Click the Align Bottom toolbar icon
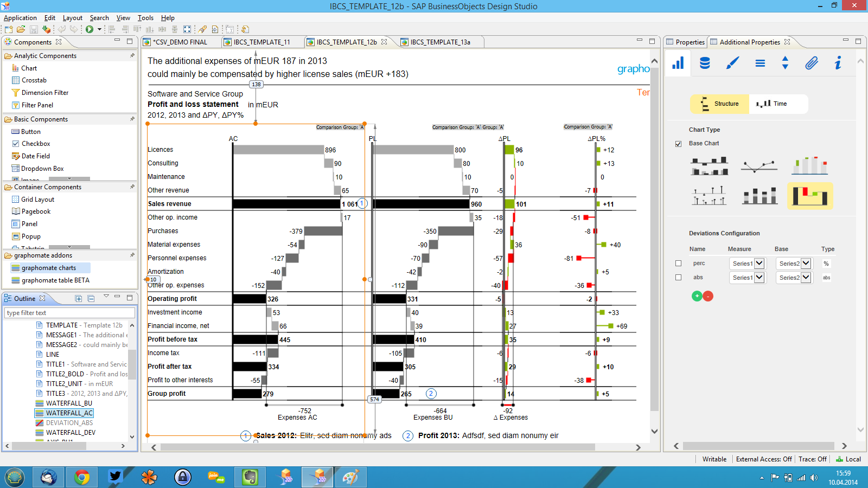Viewport: 868px width, 488px height. [150, 29]
